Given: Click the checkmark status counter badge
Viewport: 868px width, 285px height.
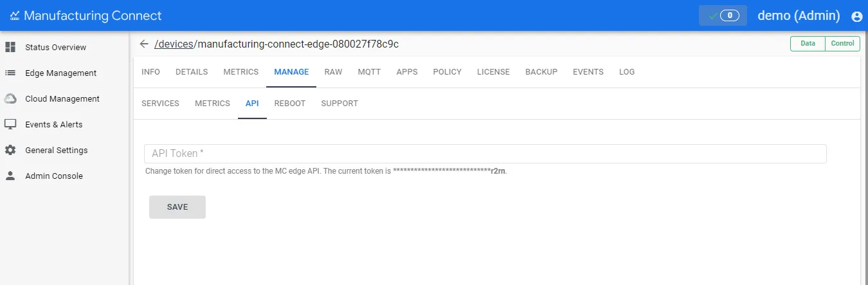Looking at the screenshot, I should point(723,15).
